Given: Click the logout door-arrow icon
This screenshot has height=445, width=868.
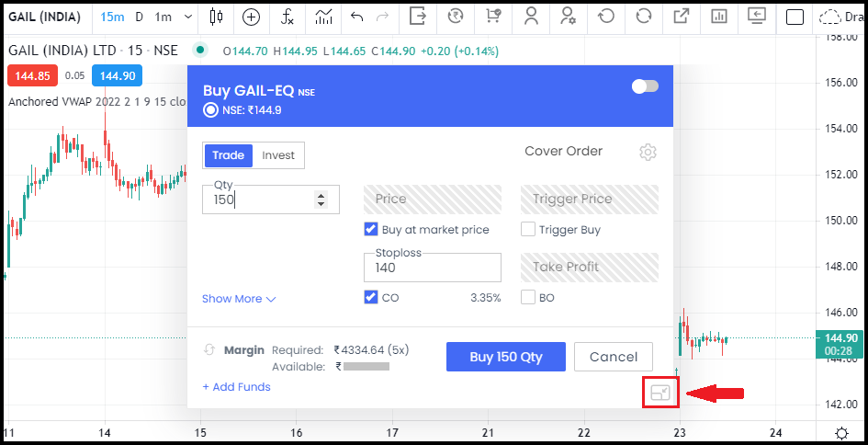Looking at the screenshot, I should tap(418, 16).
